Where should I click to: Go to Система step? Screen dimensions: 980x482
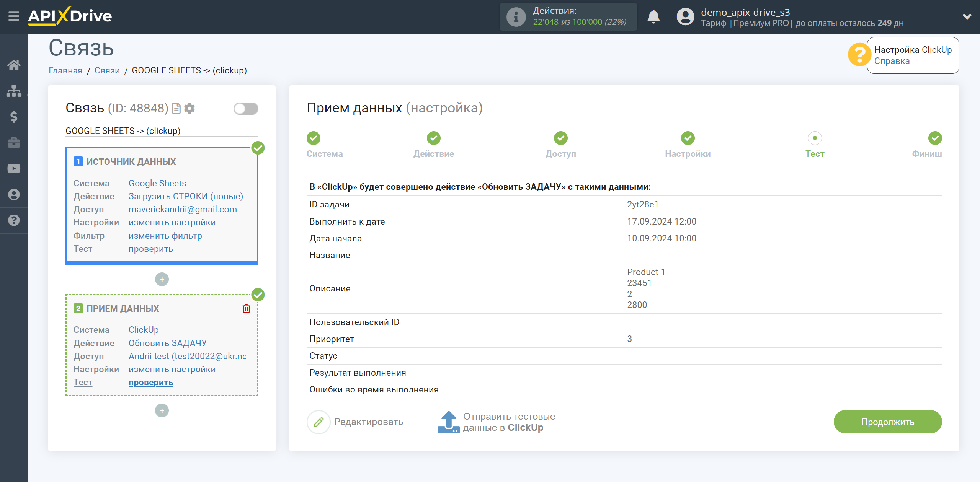point(314,138)
